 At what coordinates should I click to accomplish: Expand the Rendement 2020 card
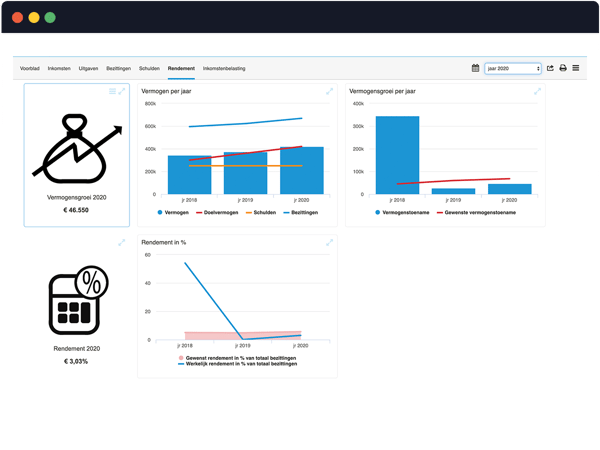pyautogui.click(x=122, y=242)
